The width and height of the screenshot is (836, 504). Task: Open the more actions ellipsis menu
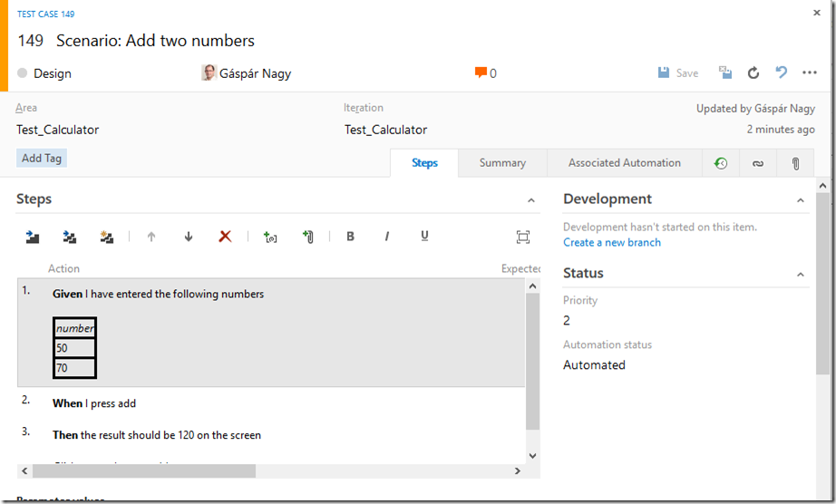[x=810, y=73]
